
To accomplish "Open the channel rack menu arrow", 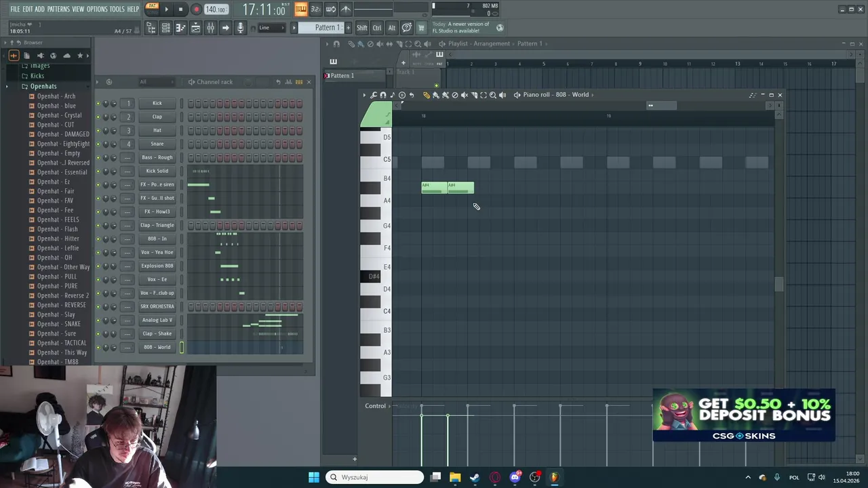I will pos(98,82).
